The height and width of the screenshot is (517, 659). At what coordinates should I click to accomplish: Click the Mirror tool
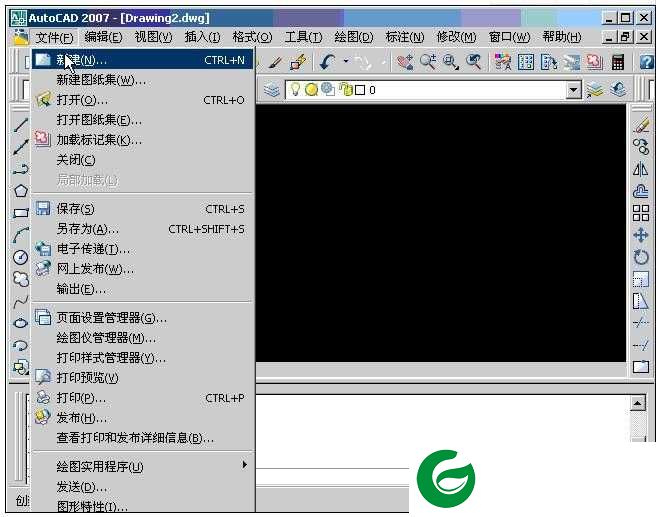point(641,169)
